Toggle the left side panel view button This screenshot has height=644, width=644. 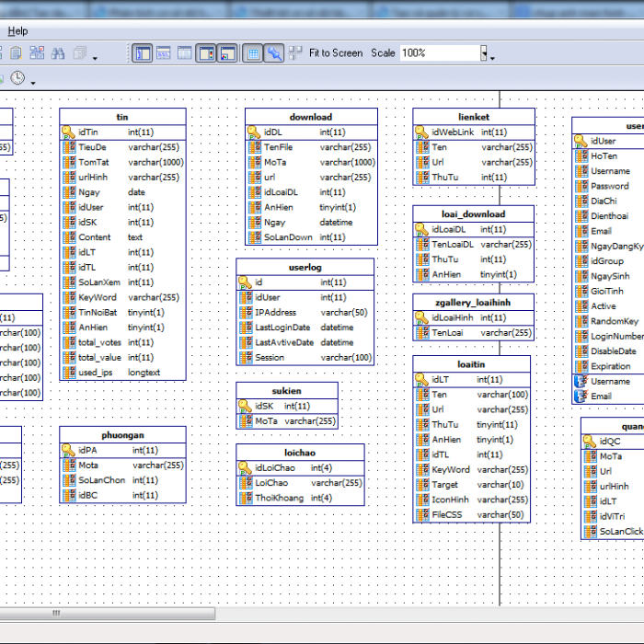[x=143, y=53]
